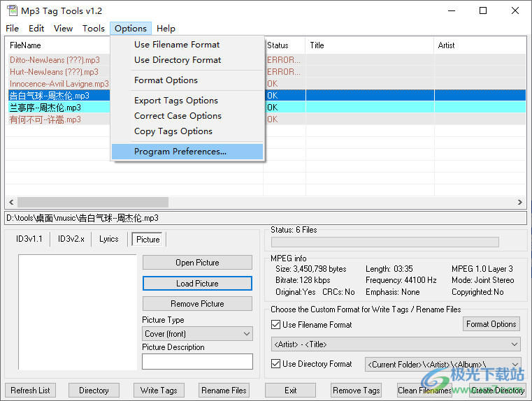This screenshot has width=532, height=401.
Task: Close the Mp3 Tag Tools window
Action: coord(515,10)
